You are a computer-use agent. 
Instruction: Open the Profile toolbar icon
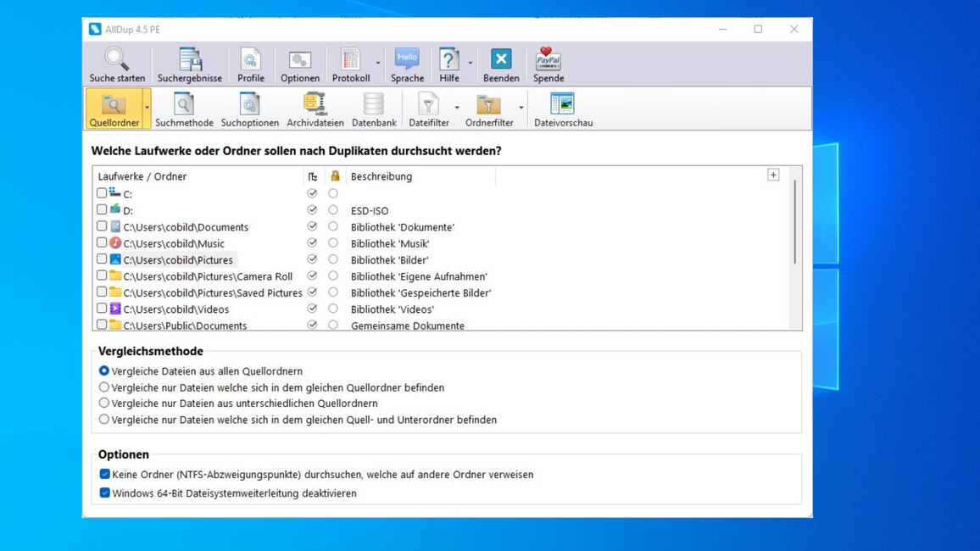250,60
